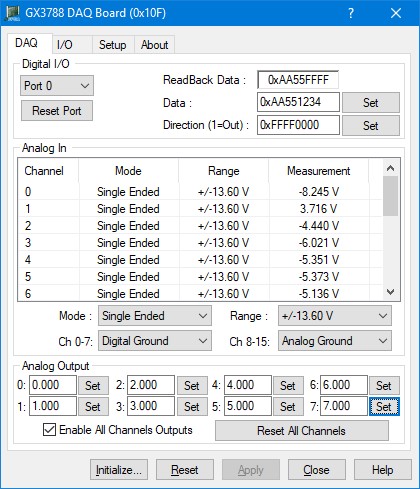This screenshot has width=420, height=489.
Task: Click Set for analog output 4
Action: (x=288, y=386)
